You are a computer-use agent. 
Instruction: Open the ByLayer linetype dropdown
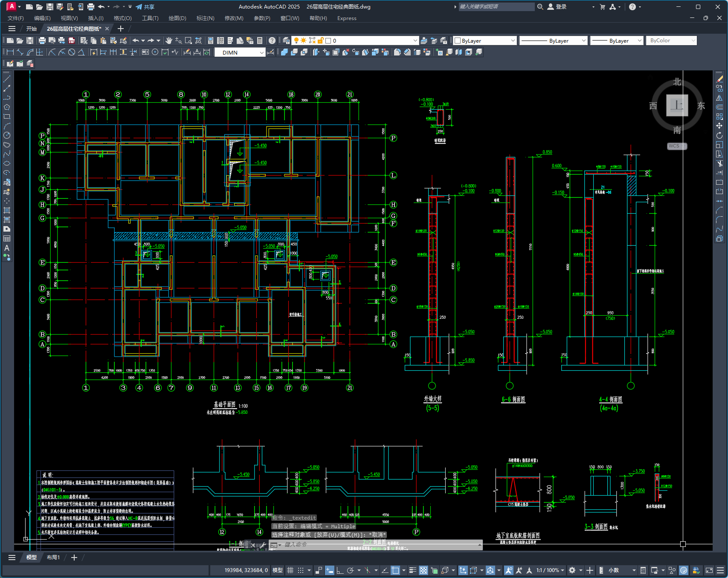click(x=554, y=41)
